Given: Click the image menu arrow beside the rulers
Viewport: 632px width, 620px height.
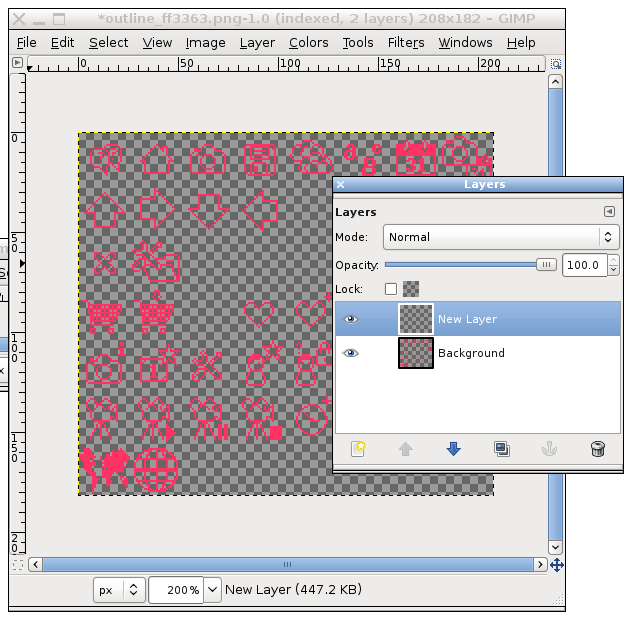Looking at the screenshot, I should pos(17,62).
